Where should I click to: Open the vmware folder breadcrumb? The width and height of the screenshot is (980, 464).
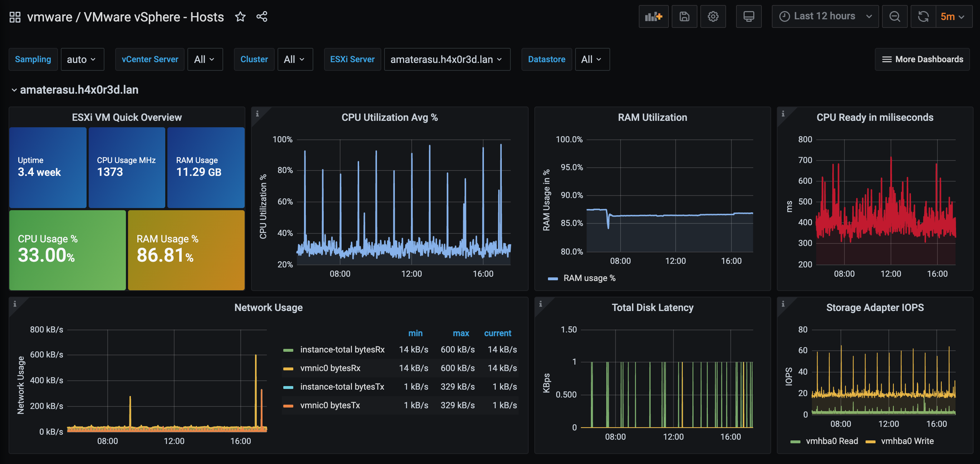(x=50, y=17)
